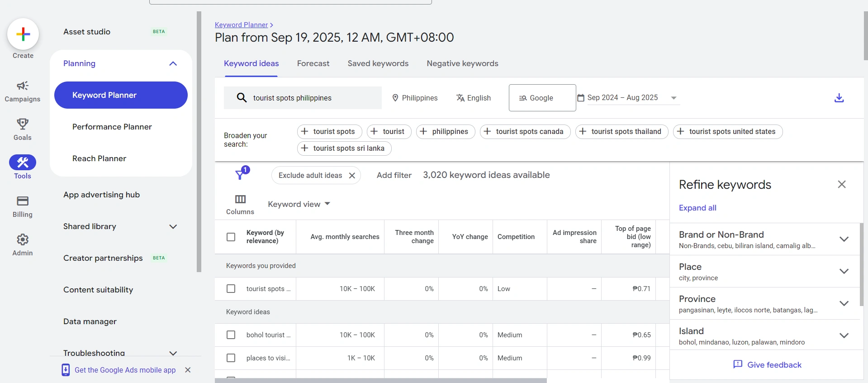The height and width of the screenshot is (383, 868).
Task: Add 'philippines' chip to broaden search
Action: click(446, 131)
